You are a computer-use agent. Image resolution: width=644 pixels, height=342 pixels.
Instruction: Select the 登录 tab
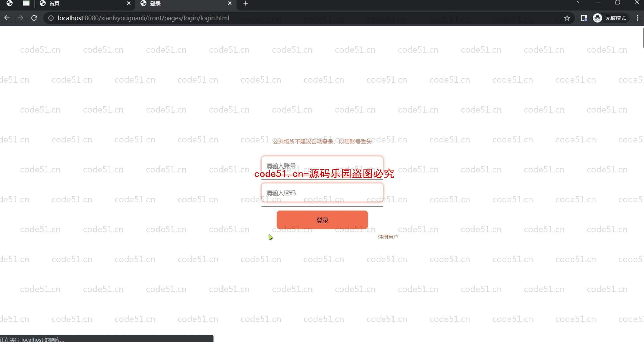point(186,4)
